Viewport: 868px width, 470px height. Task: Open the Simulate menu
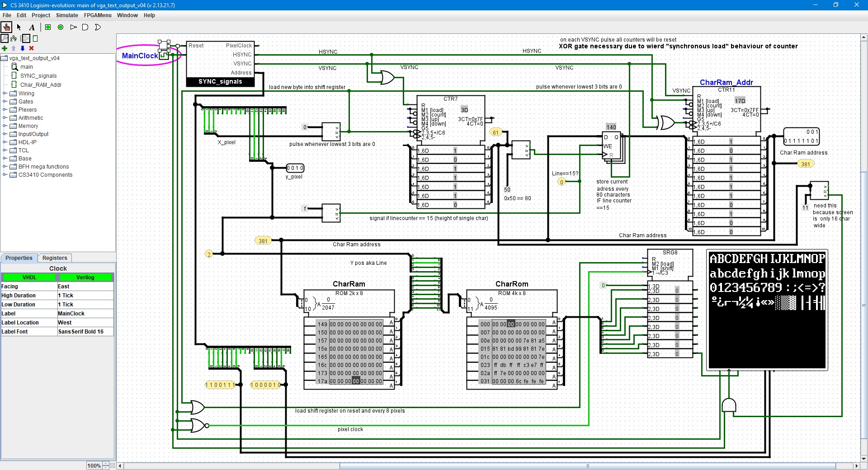[x=67, y=15]
